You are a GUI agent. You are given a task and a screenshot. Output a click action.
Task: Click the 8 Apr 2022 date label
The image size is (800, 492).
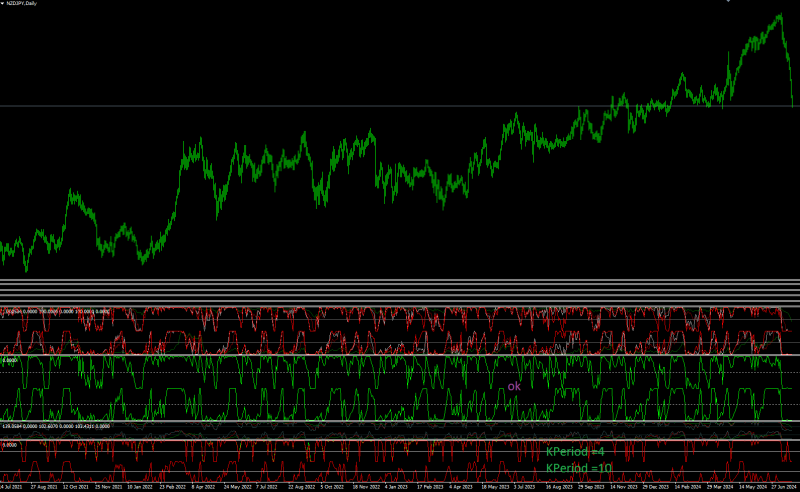(x=204, y=487)
